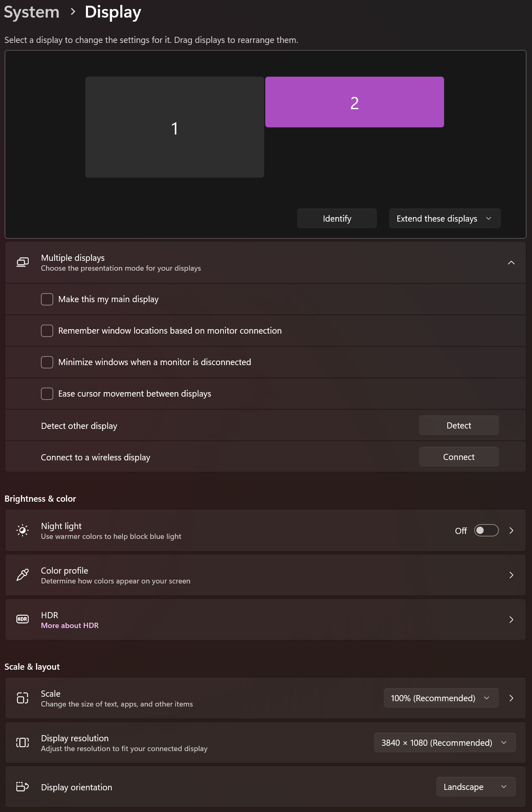Screen dimensions: 532x812
Task: Open Color profile page via chevron
Action: [511, 575]
